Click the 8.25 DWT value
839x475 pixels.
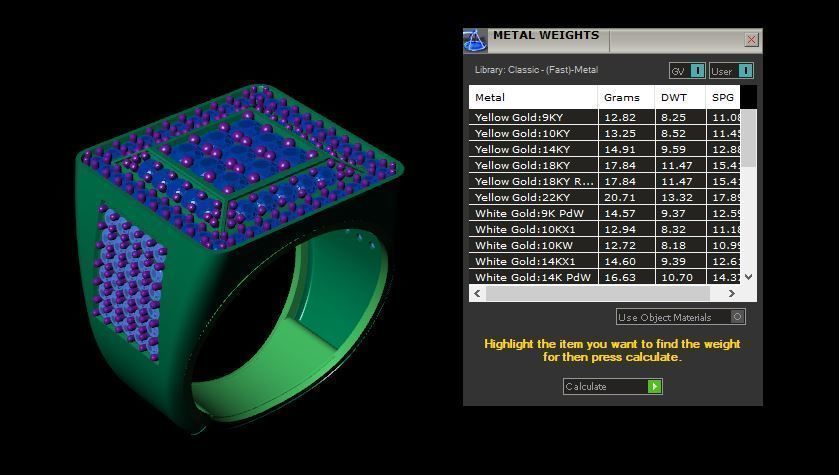coord(673,117)
